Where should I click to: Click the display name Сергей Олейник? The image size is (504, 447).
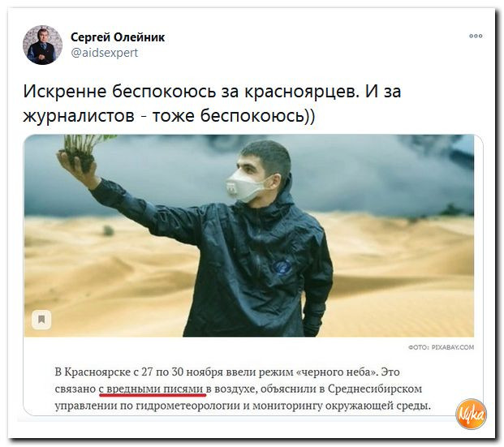pos(118,37)
